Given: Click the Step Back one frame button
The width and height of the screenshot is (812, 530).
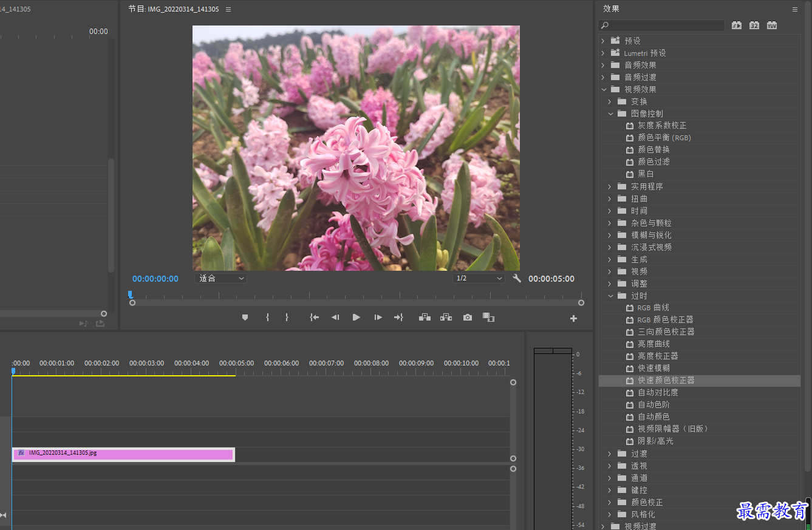Looking at the screenshot, I should pos(335,318).
